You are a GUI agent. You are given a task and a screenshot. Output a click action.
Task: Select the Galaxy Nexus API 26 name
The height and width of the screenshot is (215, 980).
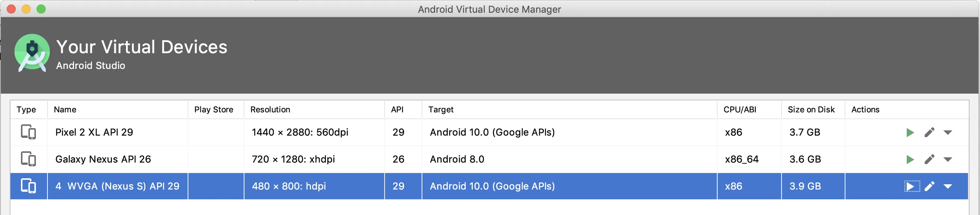coord(103,159)
